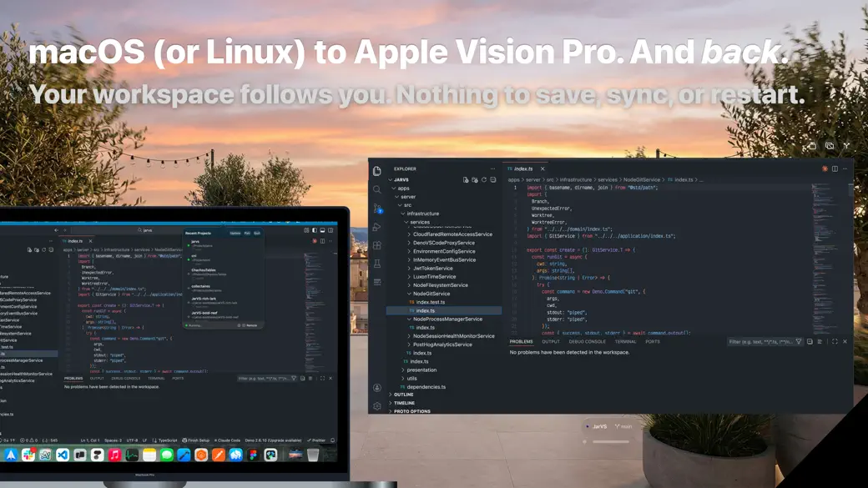This screenshot has height=488, width=868.
Task: Open Accounts menu in Vision Pro activity bar
Action: pyautogui.click(x=377, y=388)
